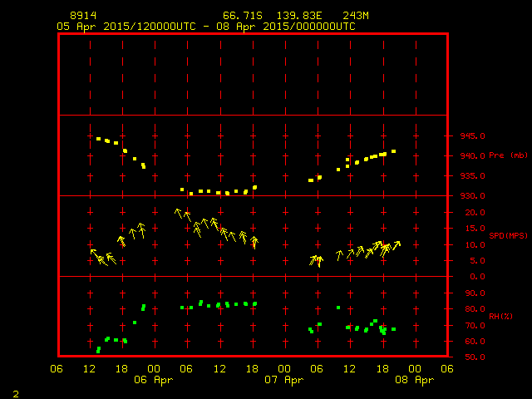Click the "5.0" wind speed axis value
The width and height of the screenshot is (532, 399).
[477, 261]
